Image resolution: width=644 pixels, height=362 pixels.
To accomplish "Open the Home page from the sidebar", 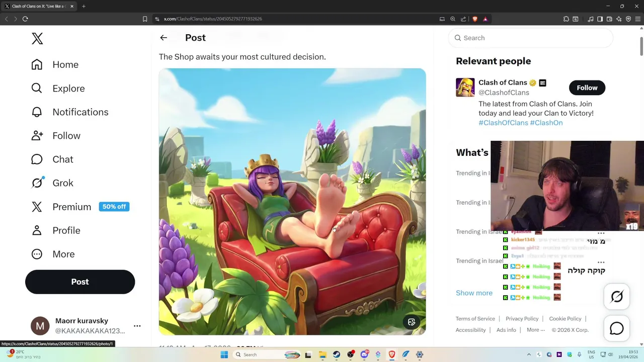I will point(55,64).
